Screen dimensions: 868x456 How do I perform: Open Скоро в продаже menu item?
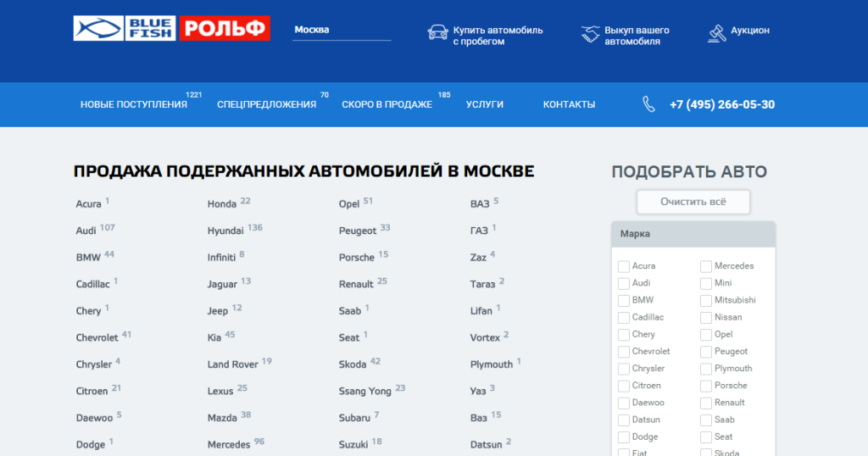387,104
